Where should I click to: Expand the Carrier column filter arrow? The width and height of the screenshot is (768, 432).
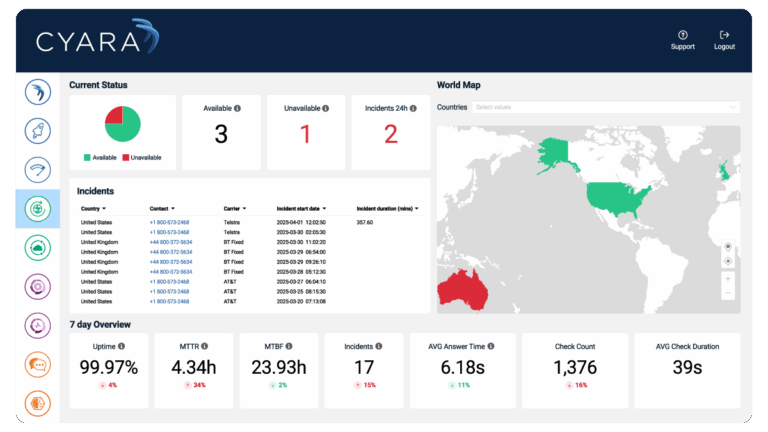click(x=243, y=209)
